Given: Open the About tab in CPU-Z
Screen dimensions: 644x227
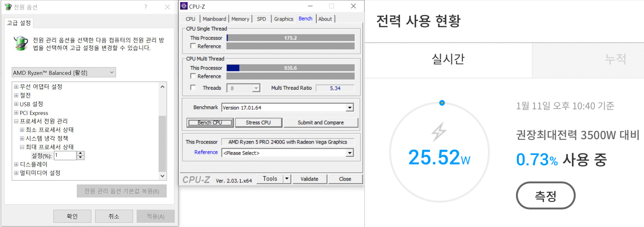Looking at the screenshot, I should [325, 19].
